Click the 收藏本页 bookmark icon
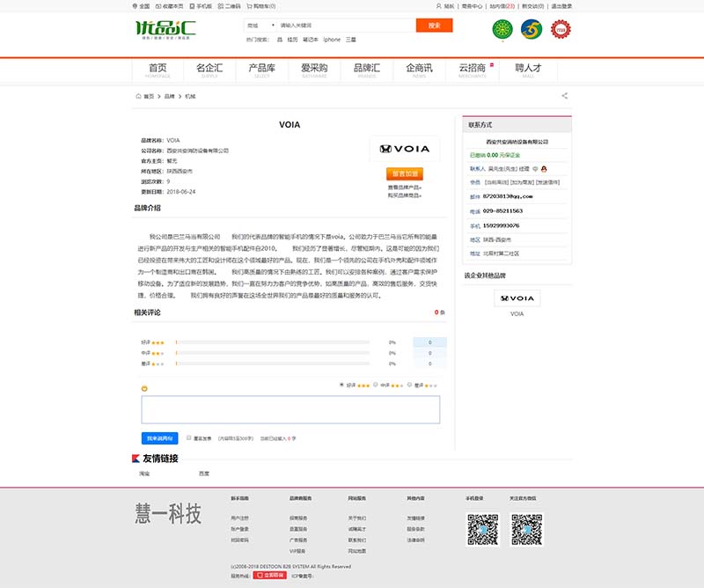704x588 pixels. pos(158,6)
